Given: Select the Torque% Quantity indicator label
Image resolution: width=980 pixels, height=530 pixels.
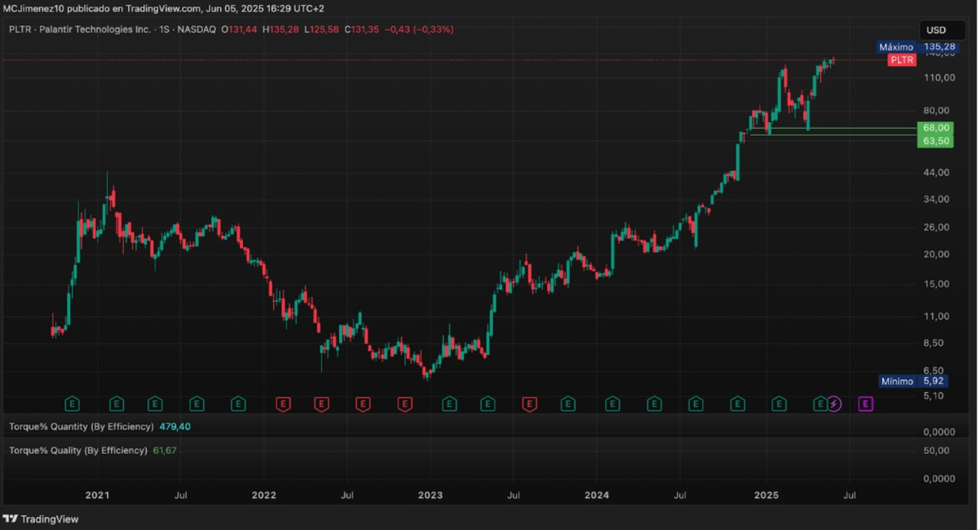Looking at the screenshot, I should pos(81,427).
